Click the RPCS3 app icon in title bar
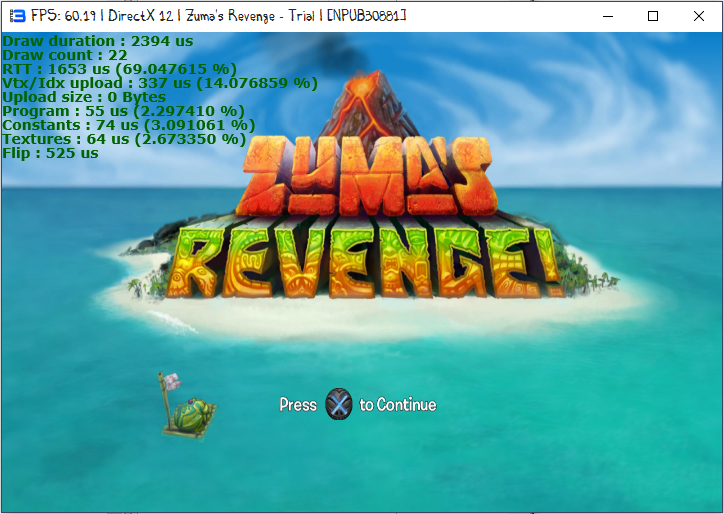This screenshot has width=724, height=514. pyautogui.click(x=18, y=16)
